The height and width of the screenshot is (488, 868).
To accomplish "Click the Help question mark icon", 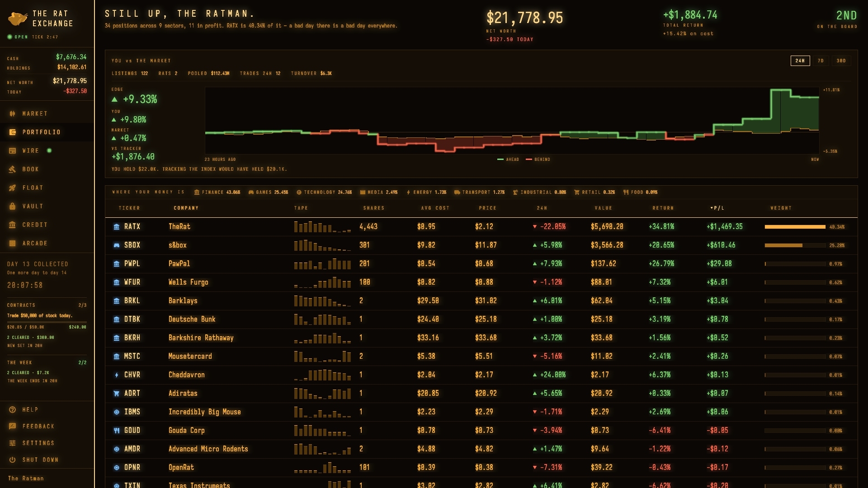I will click(x=13, y=409).
